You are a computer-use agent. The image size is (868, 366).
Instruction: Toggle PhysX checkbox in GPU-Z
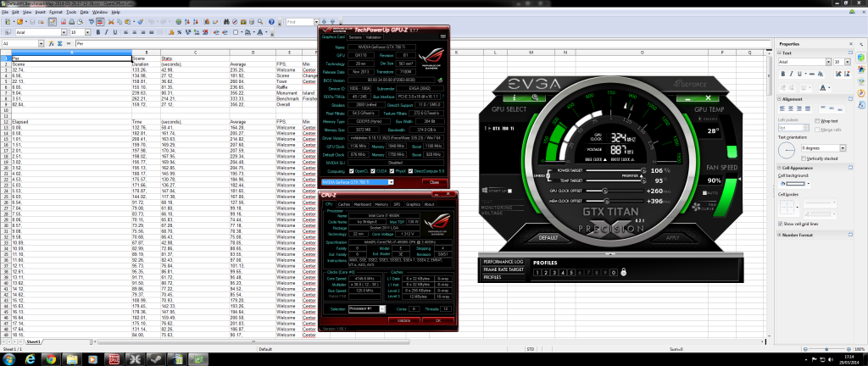point(392,171)
